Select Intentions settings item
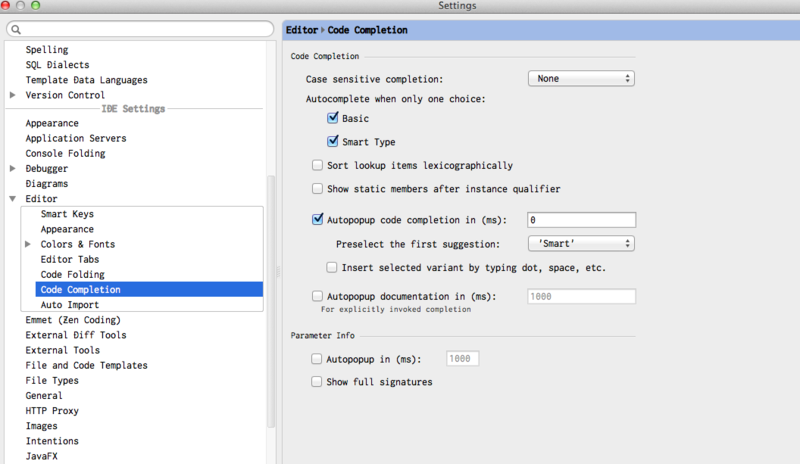 [52, 441]
